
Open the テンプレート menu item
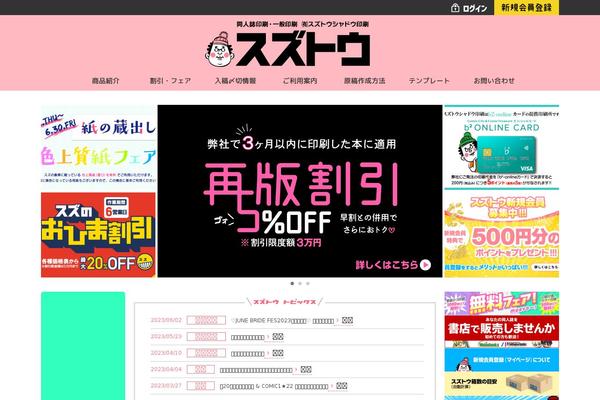(x=429, y=81)
